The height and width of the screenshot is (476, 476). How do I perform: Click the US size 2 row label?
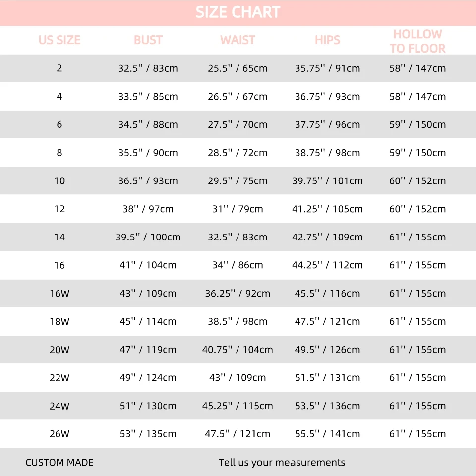coord(59,68)
